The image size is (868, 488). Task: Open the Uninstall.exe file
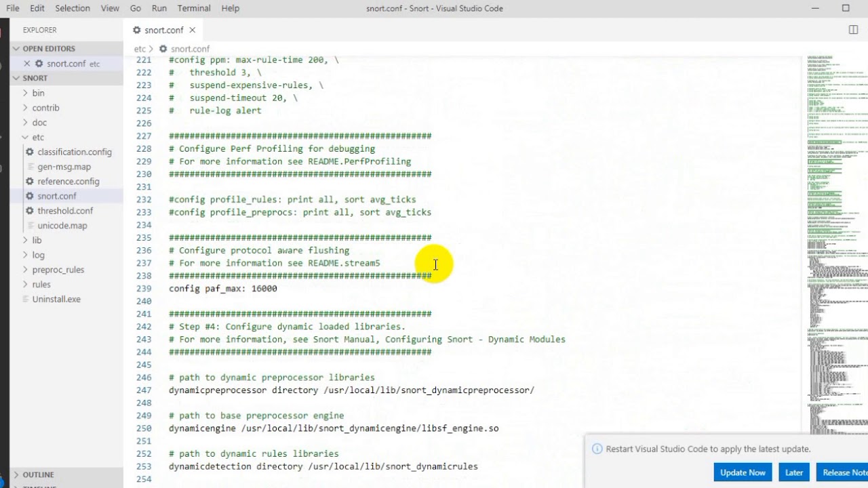(56, 299)
